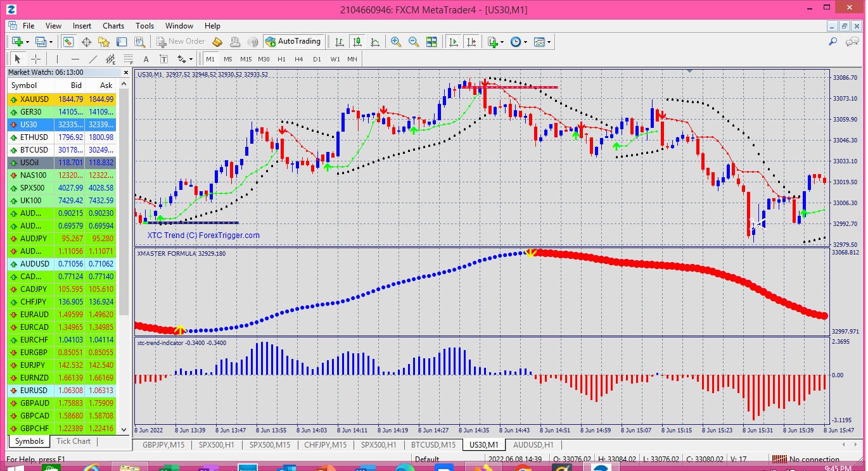Switch to the Tick Chart tab

coord(72,441)
